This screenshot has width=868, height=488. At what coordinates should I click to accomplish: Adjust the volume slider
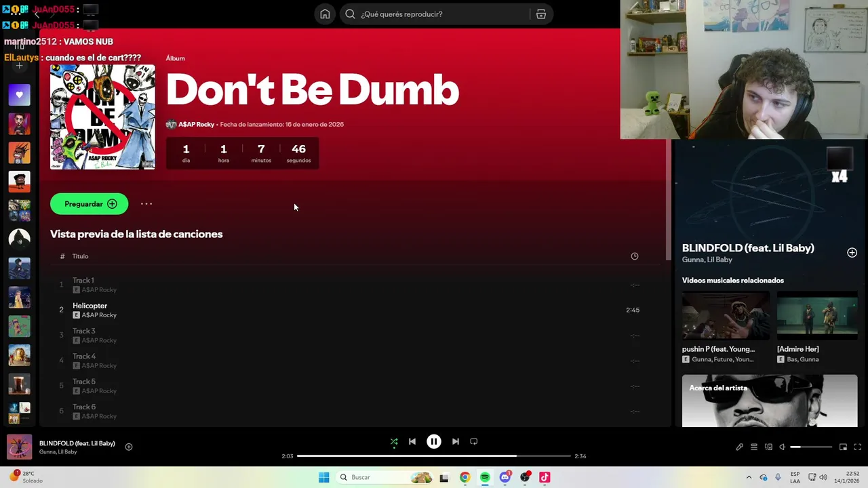(811, 447)
